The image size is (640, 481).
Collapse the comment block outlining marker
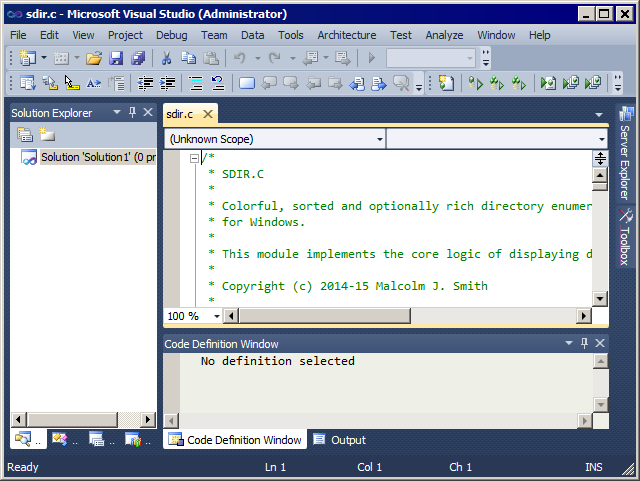194,158
